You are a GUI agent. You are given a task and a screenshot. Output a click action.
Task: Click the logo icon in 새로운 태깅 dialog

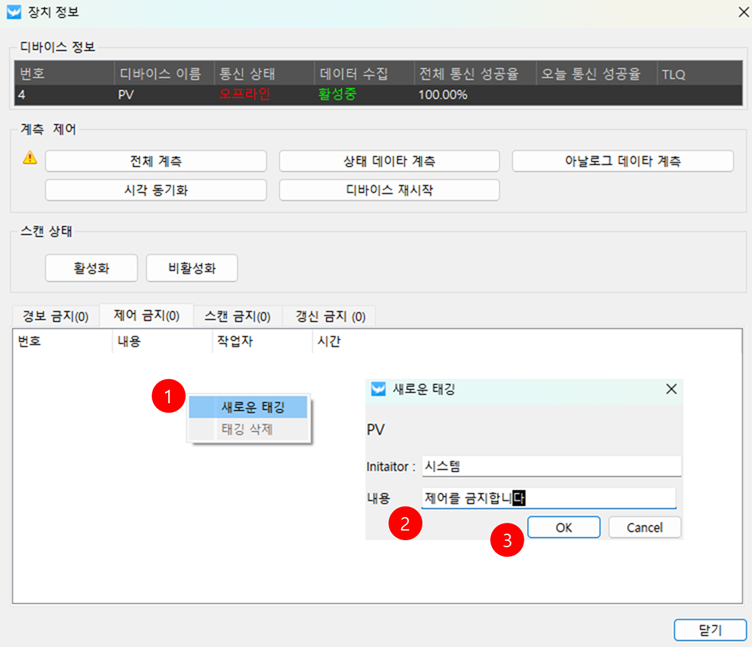pos(378,390)
